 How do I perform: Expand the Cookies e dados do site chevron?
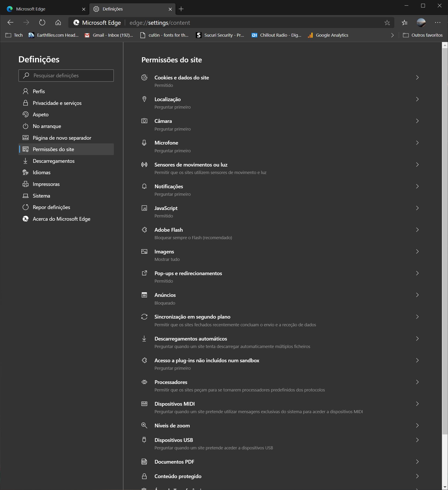pyautogui.click(x=417, y=78)
